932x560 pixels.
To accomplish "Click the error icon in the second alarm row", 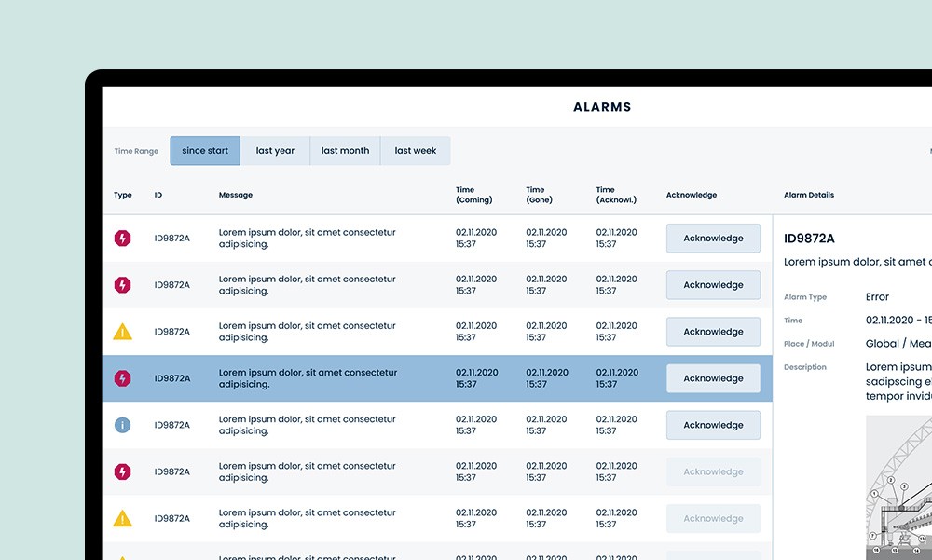I will (x=122, y=285).
